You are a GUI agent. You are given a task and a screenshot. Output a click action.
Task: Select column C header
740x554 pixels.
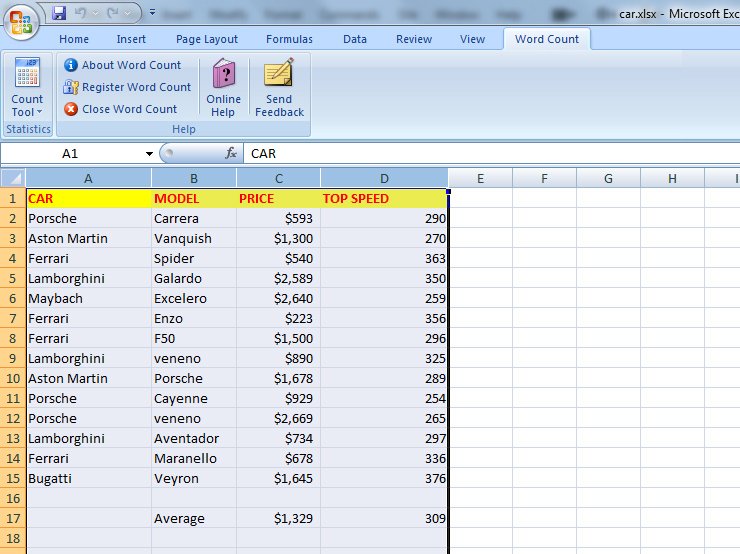tap(278, 178)
